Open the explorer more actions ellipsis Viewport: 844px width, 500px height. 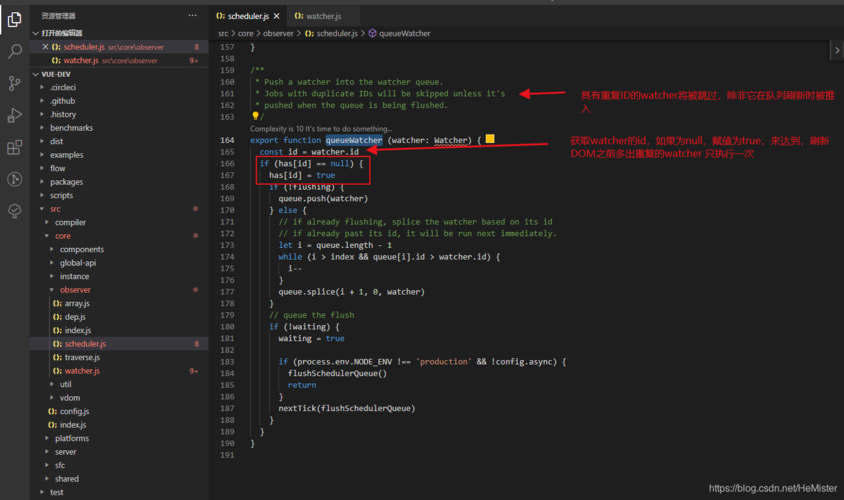pyautogui.click(x=192, y=16)
